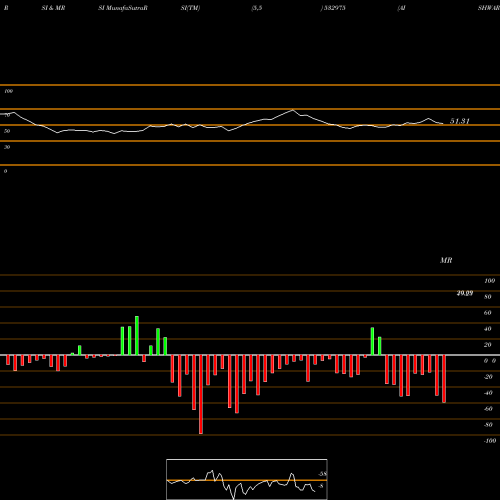The image size is (500, 500).
Task: Click the last red bar at right end
Action: pyautogui.click(x=444, y=379)
